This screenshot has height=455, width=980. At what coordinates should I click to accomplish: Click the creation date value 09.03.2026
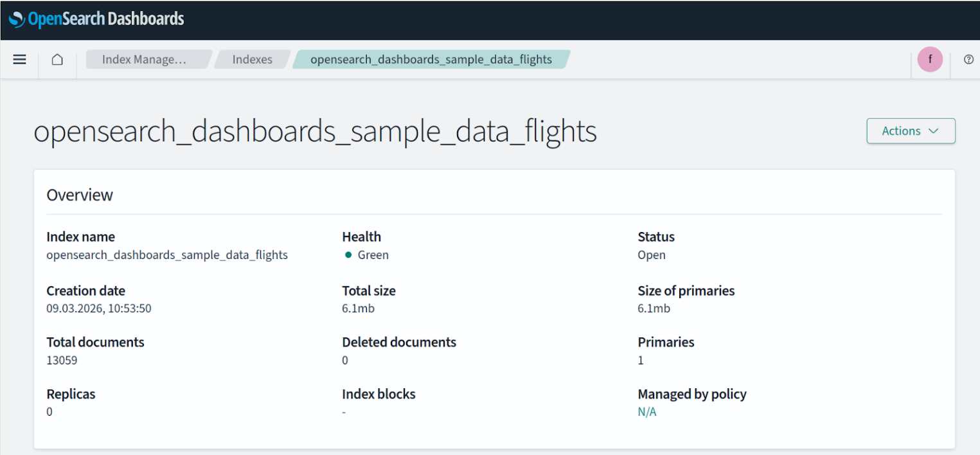pos(99,308)
